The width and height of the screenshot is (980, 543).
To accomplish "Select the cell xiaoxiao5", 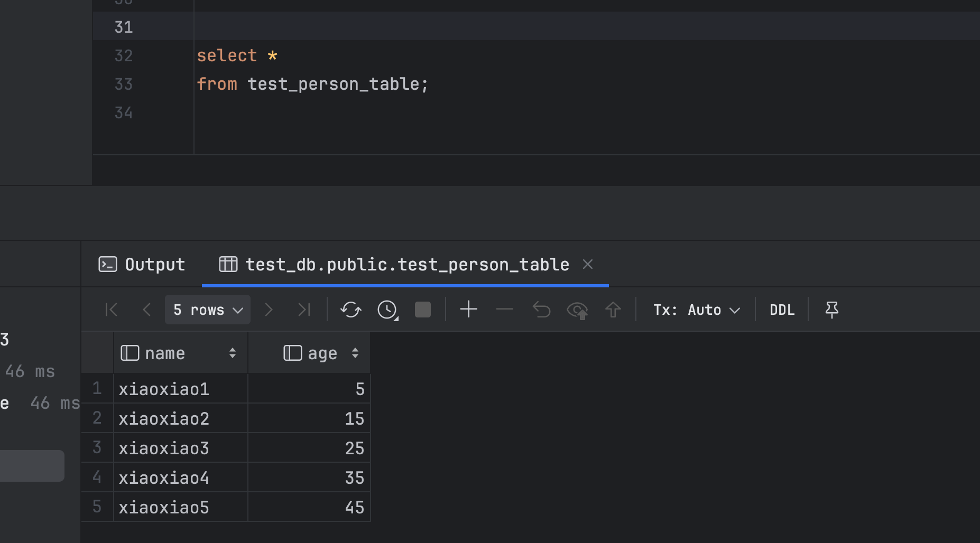I will pos(181,507).
